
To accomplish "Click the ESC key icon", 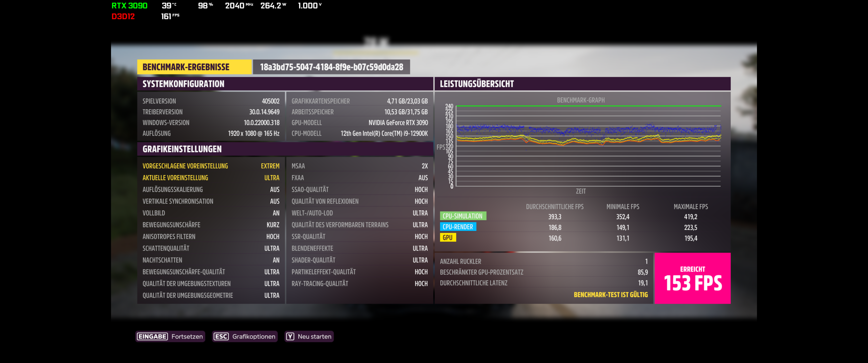I will (221, 336).
